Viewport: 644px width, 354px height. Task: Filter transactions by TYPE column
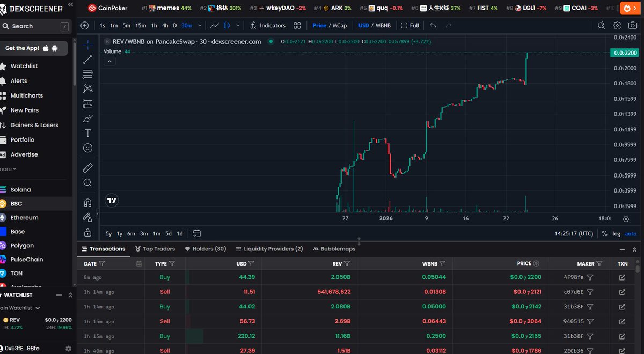pos(172,263)
